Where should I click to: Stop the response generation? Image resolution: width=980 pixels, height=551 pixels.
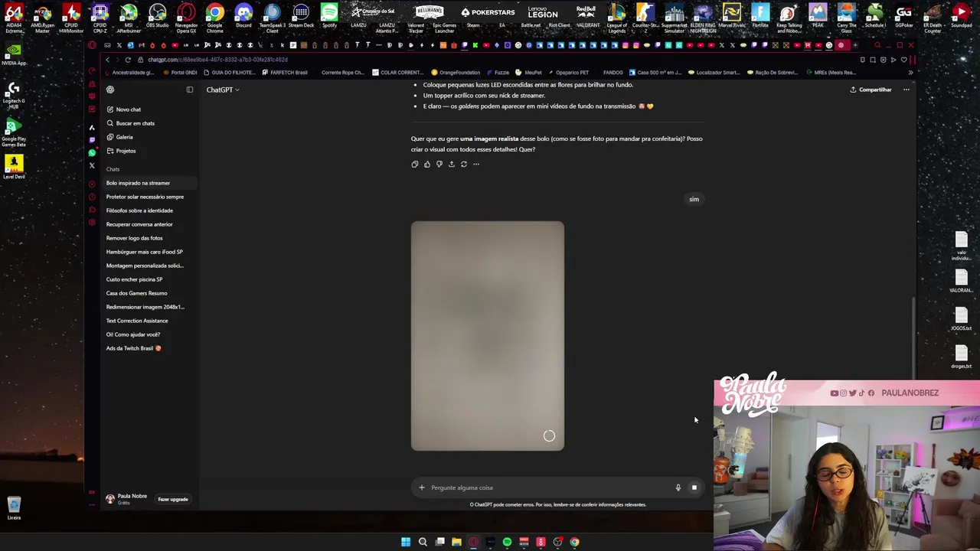point(694,487)
